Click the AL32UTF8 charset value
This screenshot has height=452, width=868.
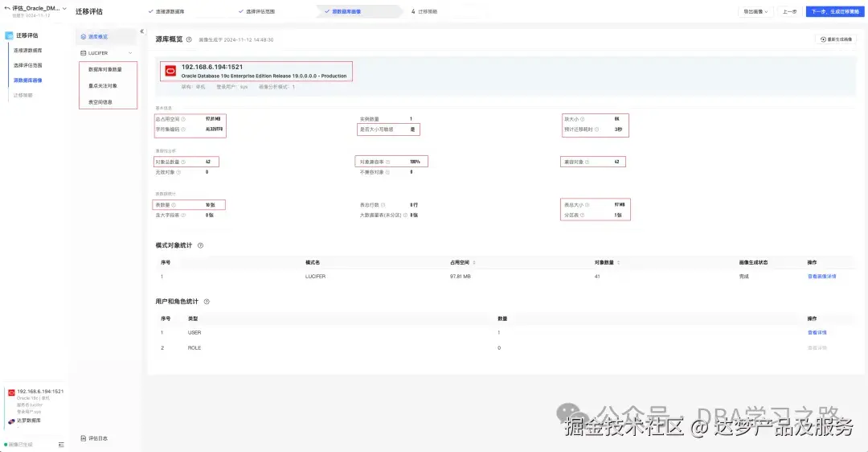tap(215, 129)
